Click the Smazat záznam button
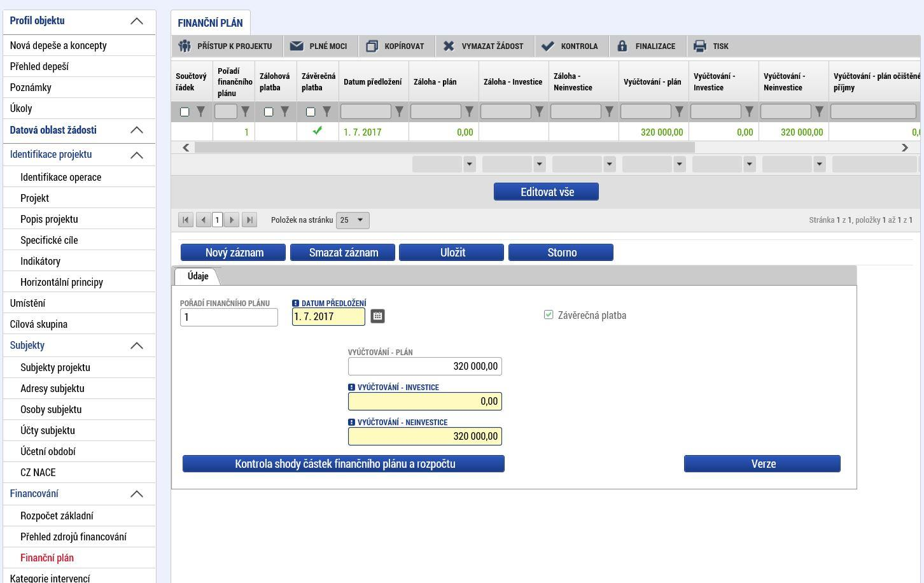The width and height of the screenshot is (924, 583). [342, 253]
